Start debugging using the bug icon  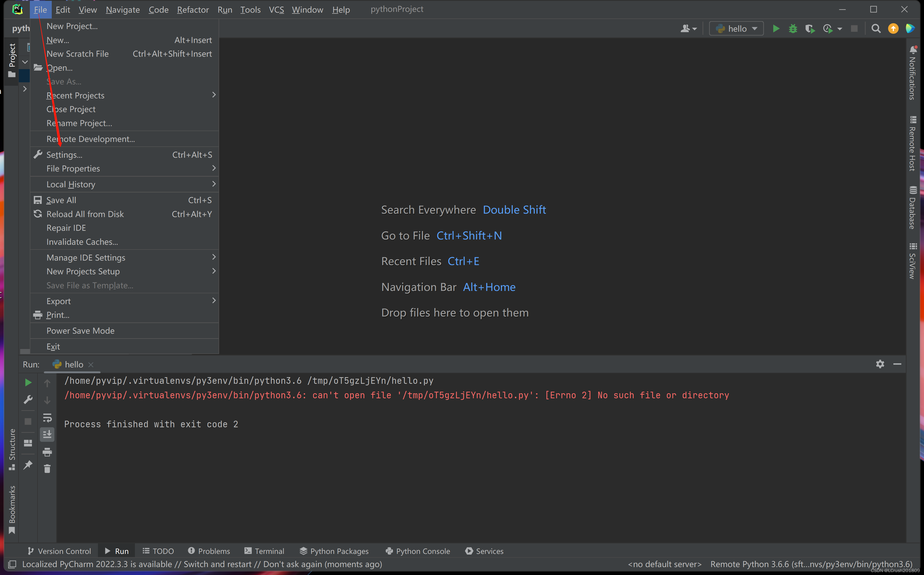[x=793, y=28]
